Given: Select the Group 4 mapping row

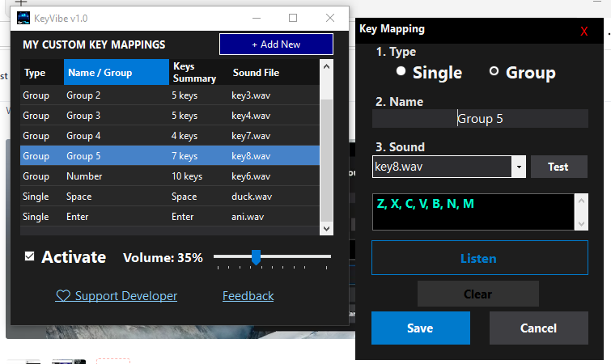Looking at the screenshot, I should click(x=169, y=136).
